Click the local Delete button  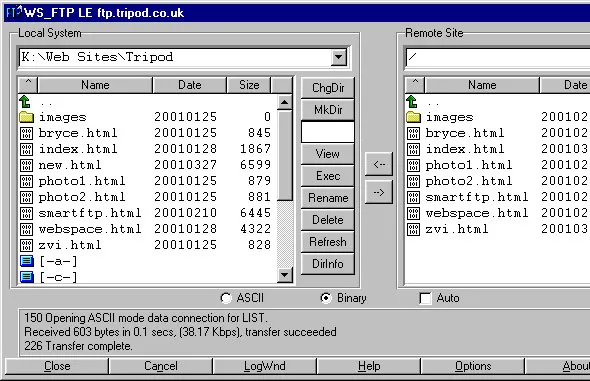click(328, 220)
